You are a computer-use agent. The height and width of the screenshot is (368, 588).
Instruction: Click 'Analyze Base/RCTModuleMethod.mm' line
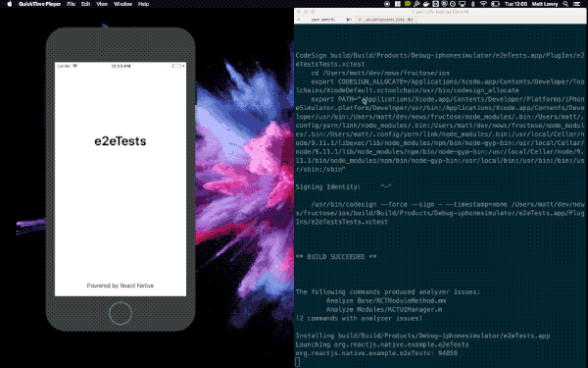(386, 301)
